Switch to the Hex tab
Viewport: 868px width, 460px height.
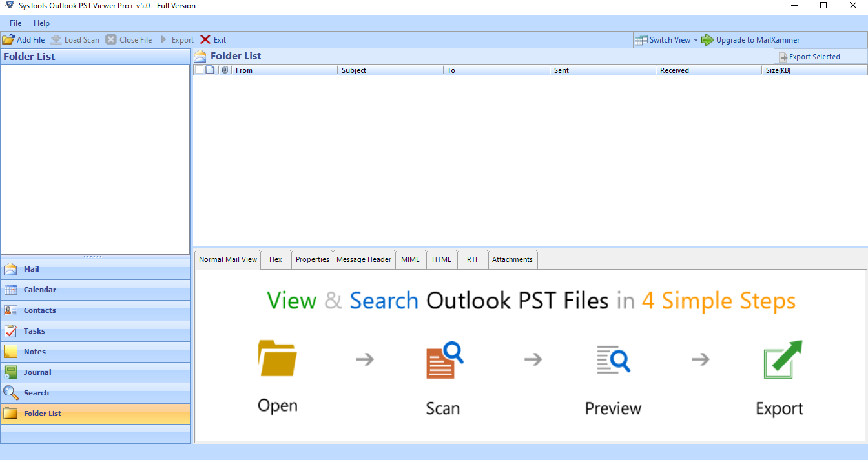point(276,259)
